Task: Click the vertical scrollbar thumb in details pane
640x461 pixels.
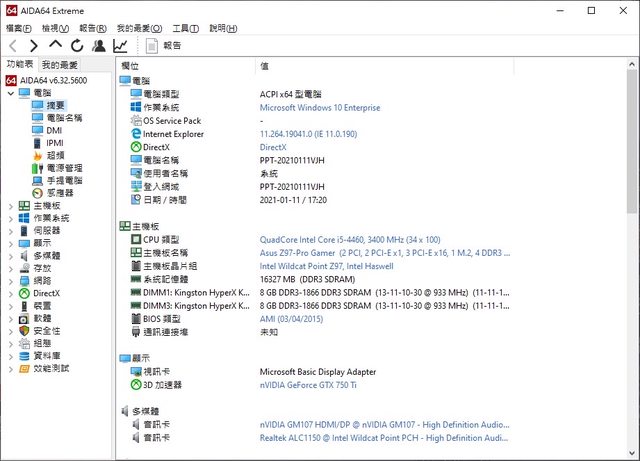Action: tap(632, 141)
